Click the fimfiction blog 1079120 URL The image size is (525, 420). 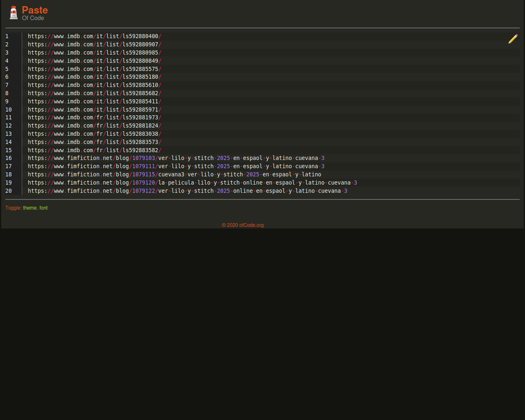pyautogui.click(x=192, y=183)
